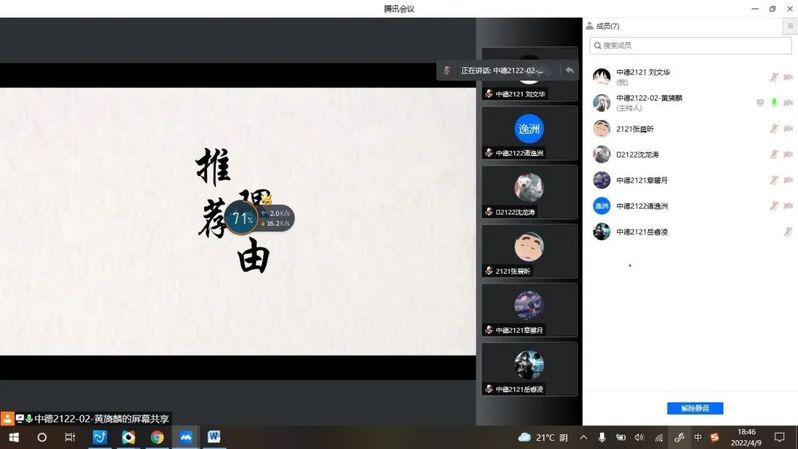The height and width of the screenshot is (449, 798).
Task: Click the reply arrow in speaking bar
Action: [x=569, y=71]
